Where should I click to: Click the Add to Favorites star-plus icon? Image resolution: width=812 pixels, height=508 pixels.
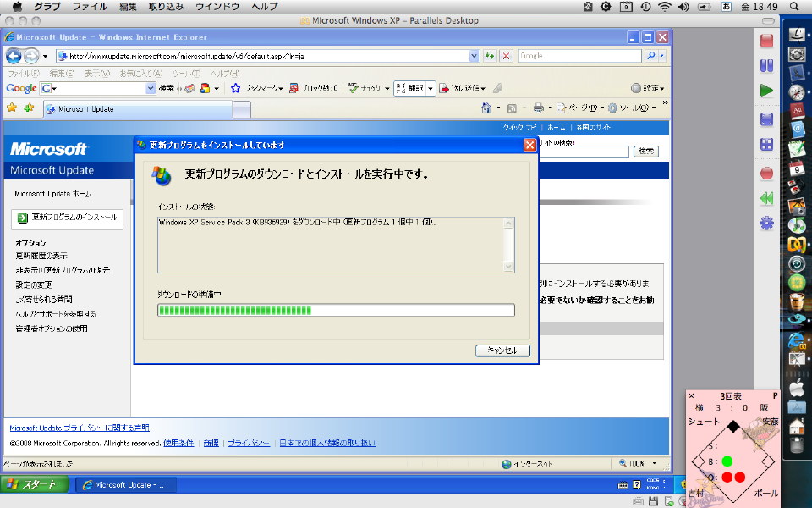point(29,108)
